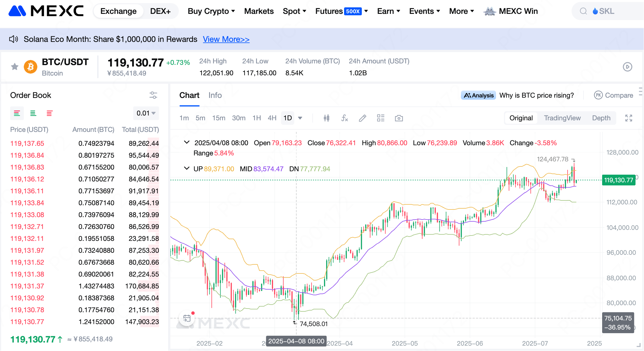Switch to the Info tab
644x351 pixels.
point(215,95)
